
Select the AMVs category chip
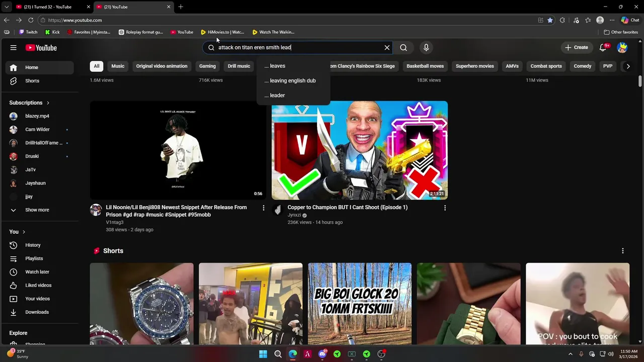point(512,66)
